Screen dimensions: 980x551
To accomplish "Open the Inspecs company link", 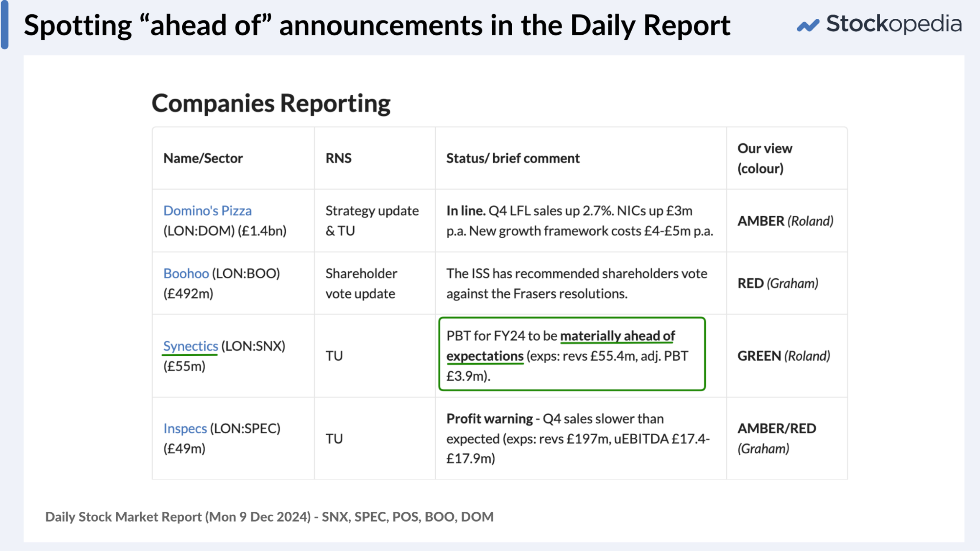I will [x=185, y=428].
